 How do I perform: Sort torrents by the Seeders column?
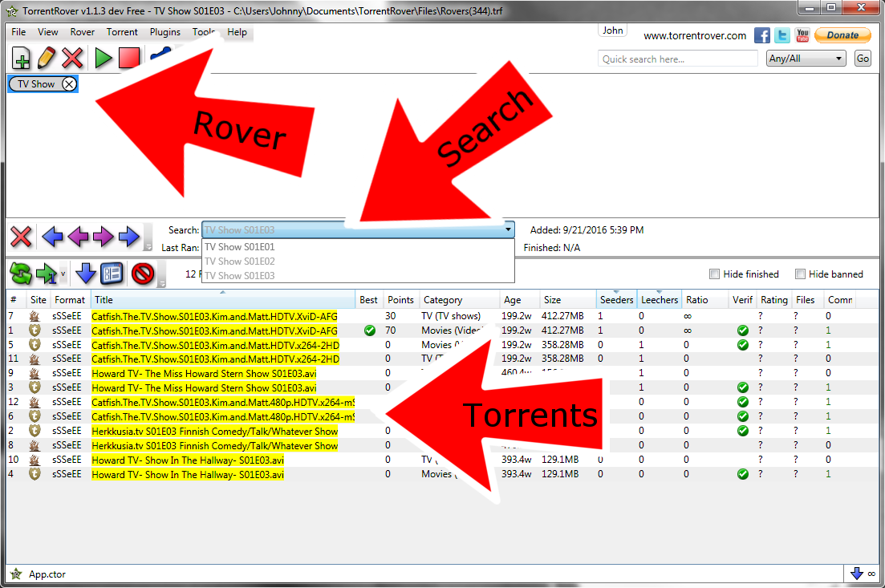click(616, 300)
